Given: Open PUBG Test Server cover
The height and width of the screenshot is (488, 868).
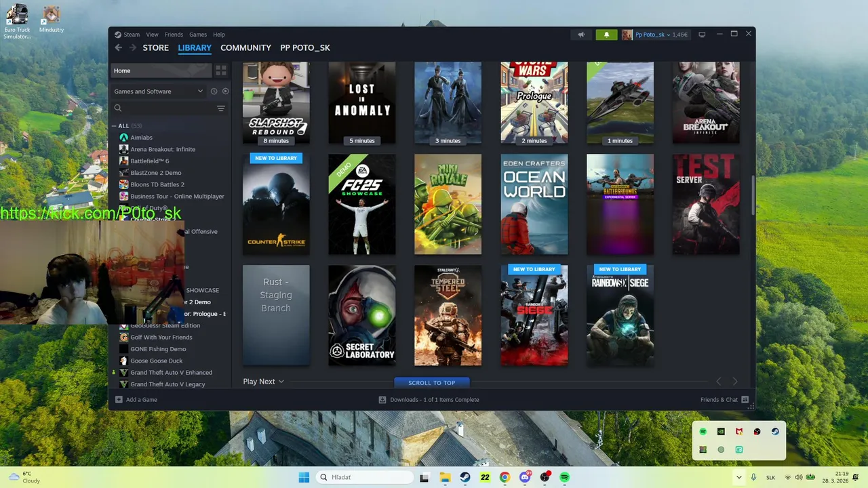Looking at the screenshot, I should point(706,204).
